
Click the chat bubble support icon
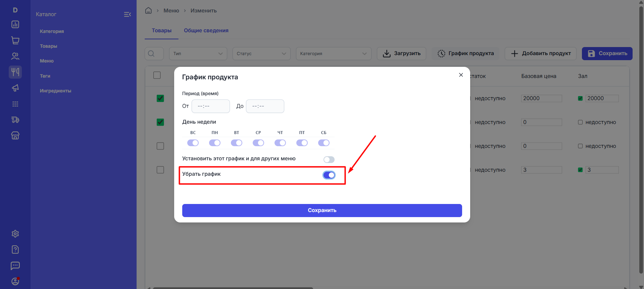[15, 265]
